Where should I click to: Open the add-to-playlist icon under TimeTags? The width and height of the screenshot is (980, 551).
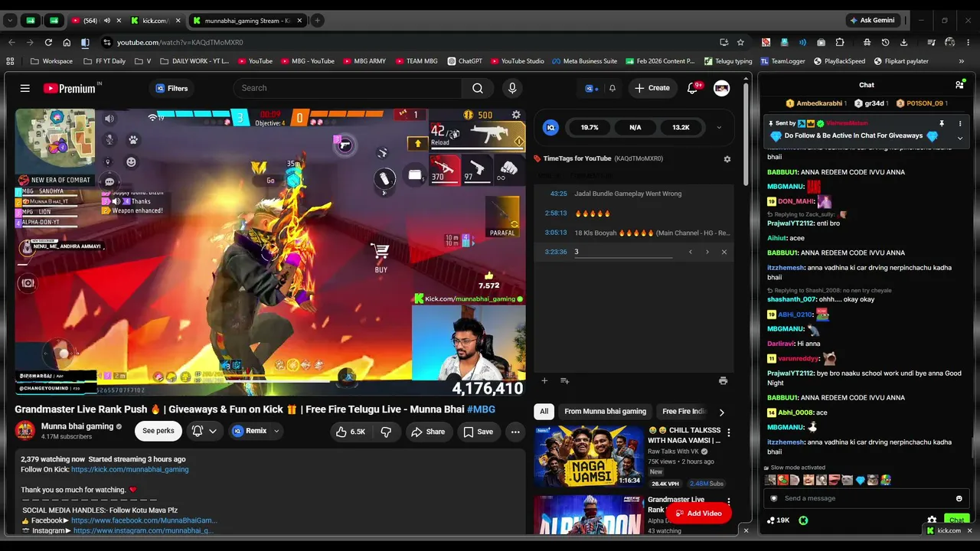point(564,380)
